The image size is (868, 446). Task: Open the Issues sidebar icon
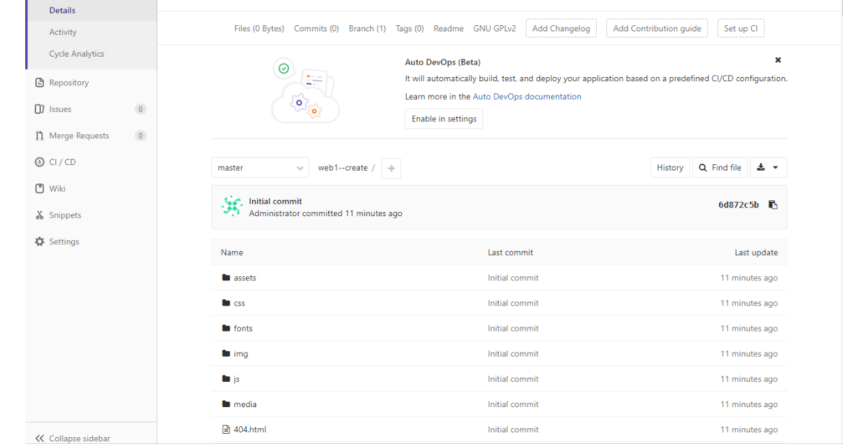40,109
